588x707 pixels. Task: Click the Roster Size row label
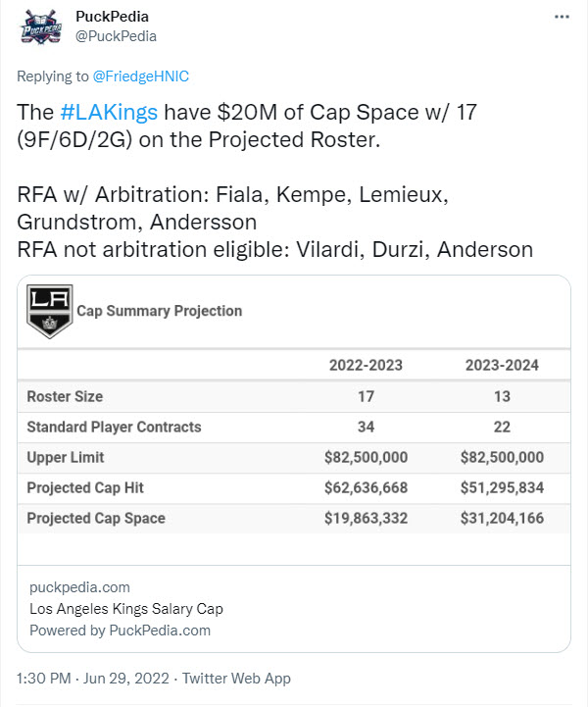[x=65, y=396]
